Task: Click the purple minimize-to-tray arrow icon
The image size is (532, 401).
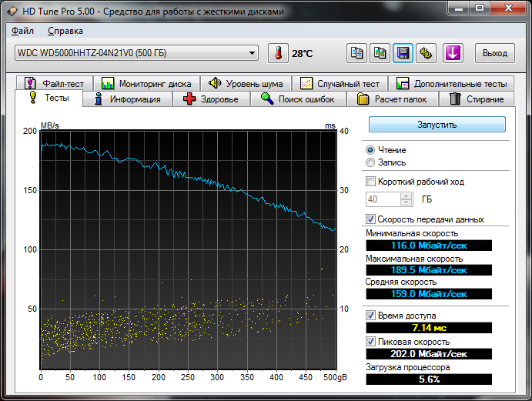Action: (453, 53)
